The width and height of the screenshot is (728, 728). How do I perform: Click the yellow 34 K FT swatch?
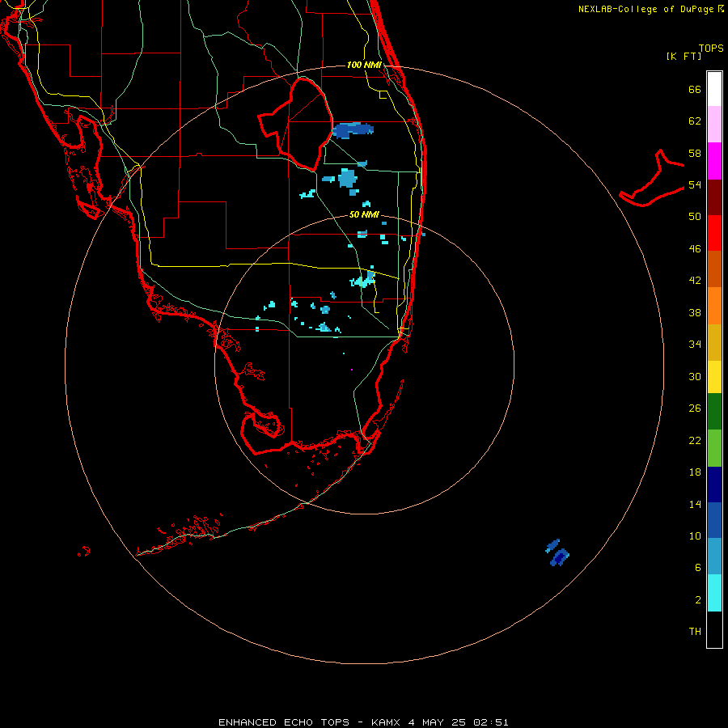point(714,377)
